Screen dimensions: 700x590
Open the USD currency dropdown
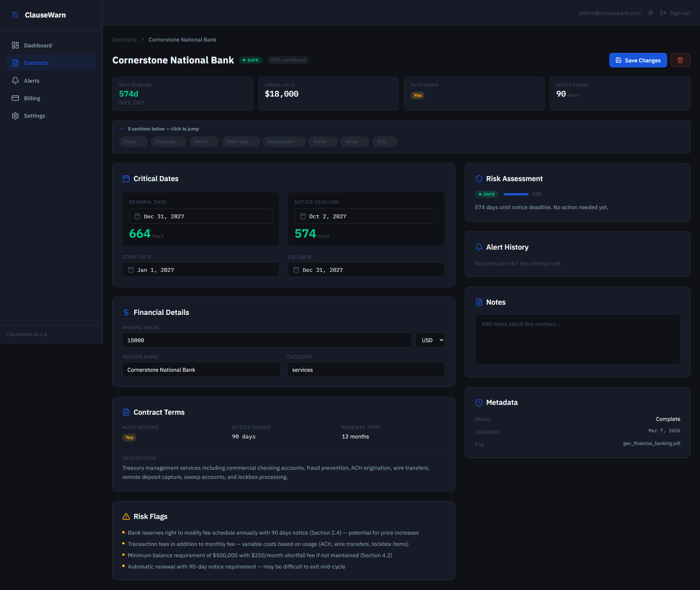coord(430,340)
